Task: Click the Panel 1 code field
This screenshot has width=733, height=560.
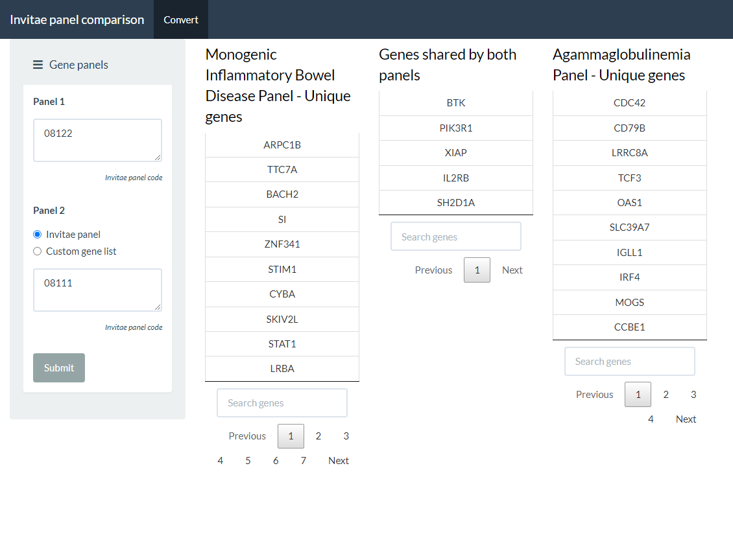Action: [97, 140]
